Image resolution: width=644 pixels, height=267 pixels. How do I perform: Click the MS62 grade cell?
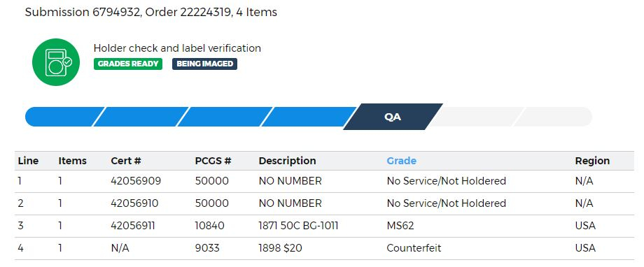pyautogui.click(x=400, y=226)
